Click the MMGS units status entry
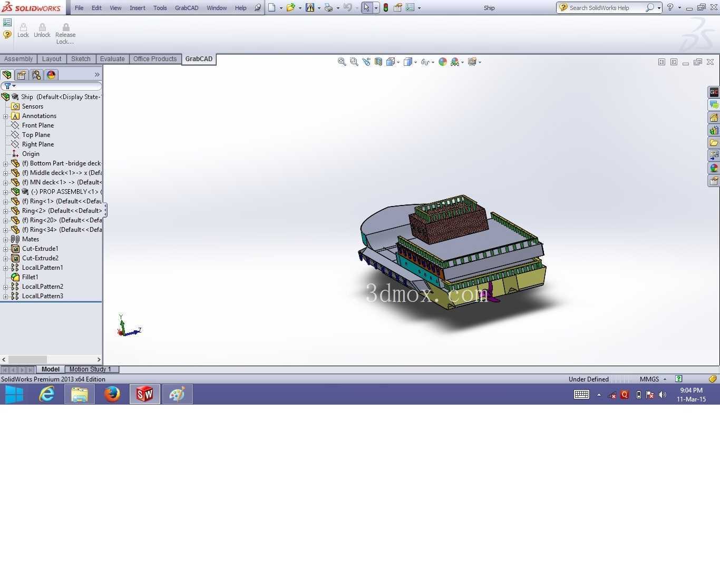Screen dimensions: 720x588 (x=649, y=379)
